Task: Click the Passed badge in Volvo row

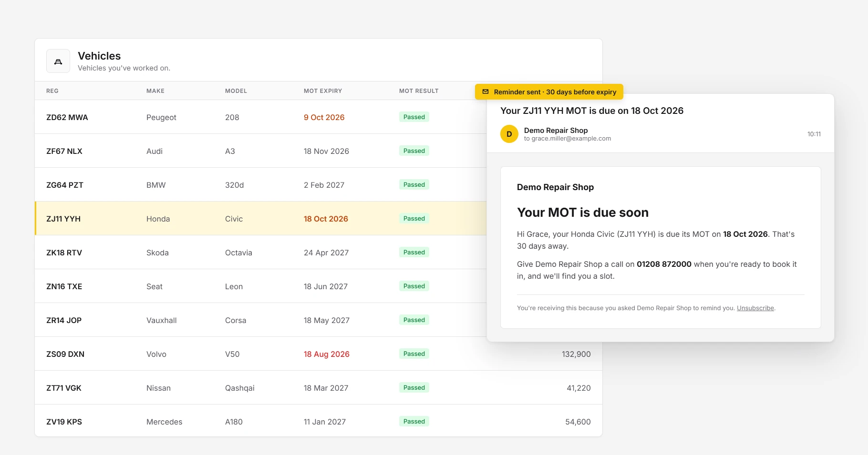Action: 414,354
